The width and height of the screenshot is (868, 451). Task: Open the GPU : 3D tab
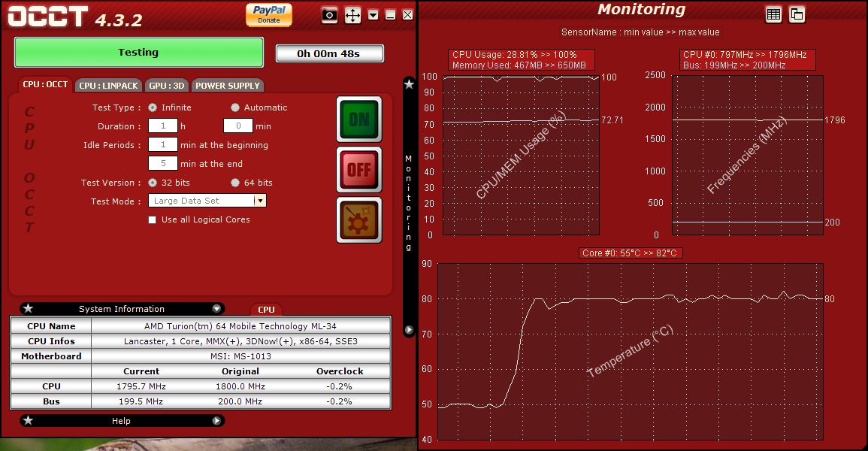coord(167,86)
